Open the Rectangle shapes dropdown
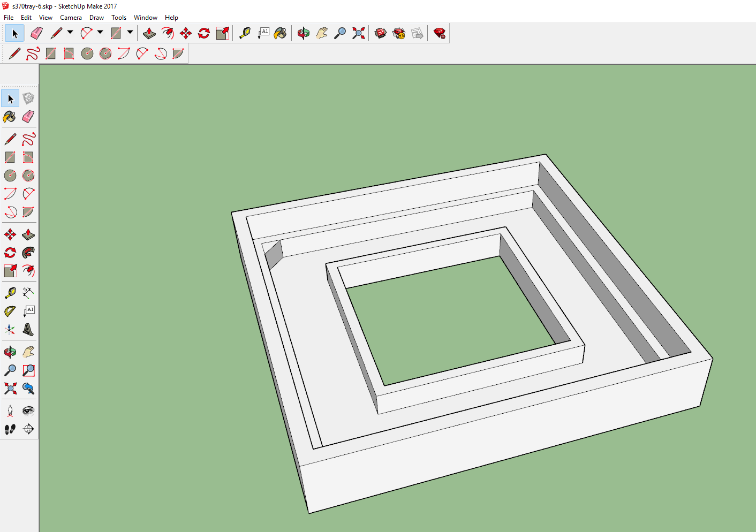 pos(129,32)
